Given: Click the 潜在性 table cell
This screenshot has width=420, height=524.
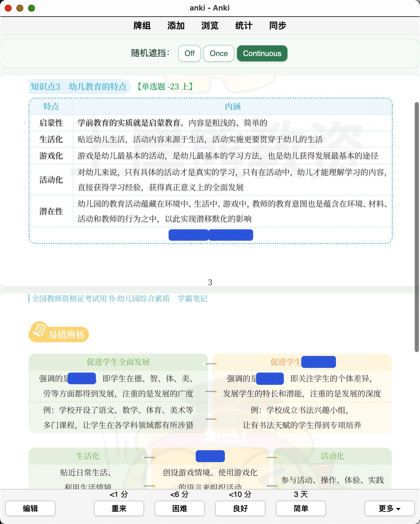Looking at the screenshot, I should [x=51, y=211].
